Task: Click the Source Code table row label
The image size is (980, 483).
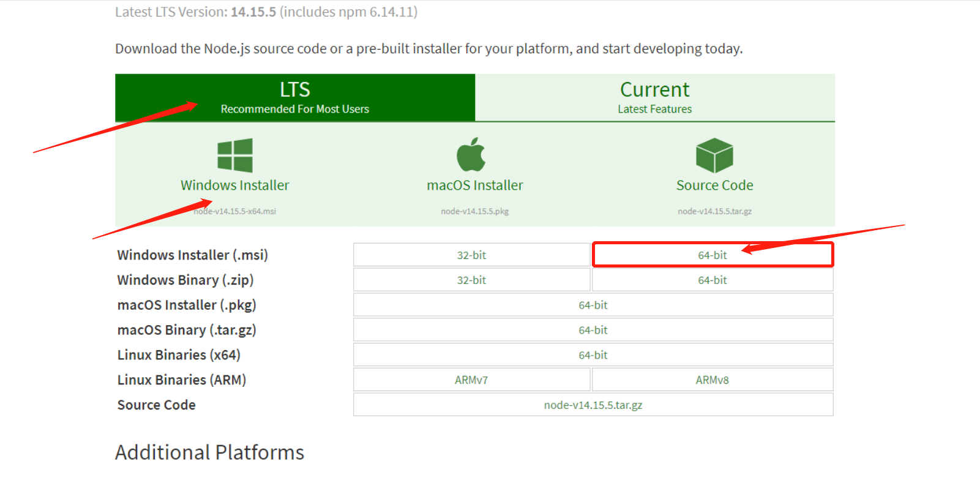Action: [x=157, y=405]
